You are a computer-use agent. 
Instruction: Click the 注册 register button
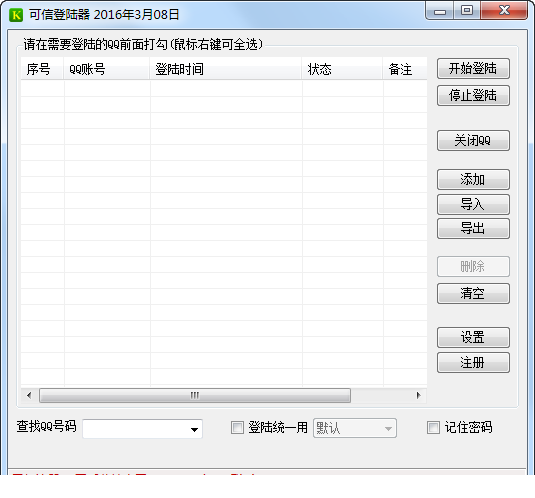[x=473, y=363]
